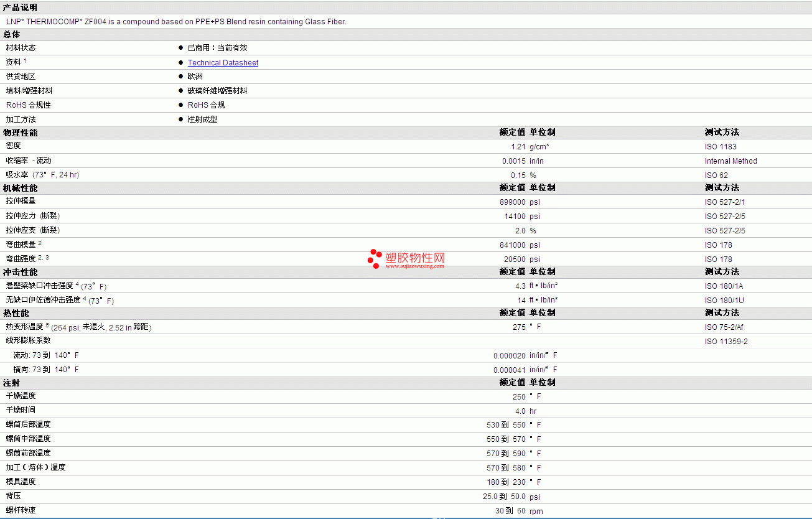Select the tensile modulus value 899000
This screenshot has height=519, width=812.
tap(513, 202)
